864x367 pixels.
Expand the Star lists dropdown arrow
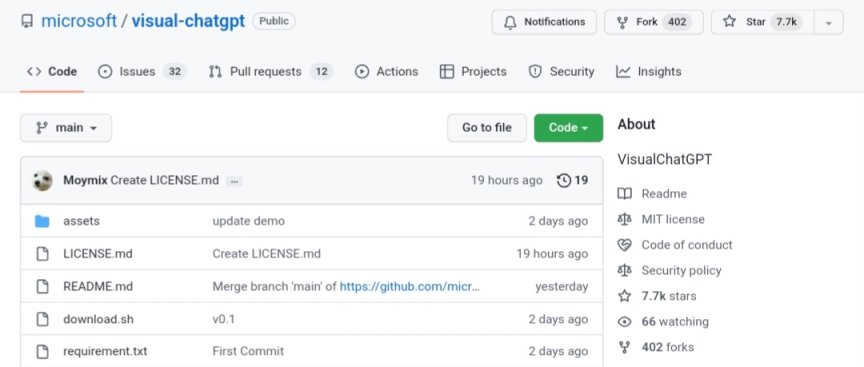click(x=829, y=23)
